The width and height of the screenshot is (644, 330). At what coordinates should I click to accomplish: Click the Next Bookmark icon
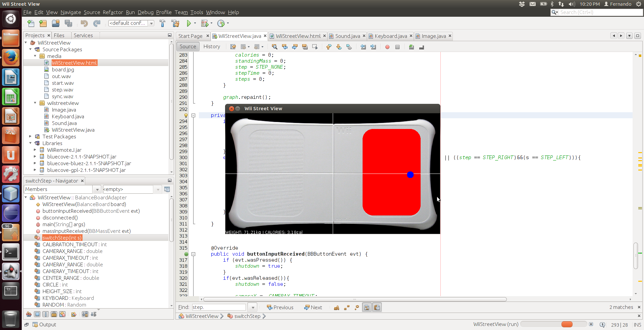339,47
